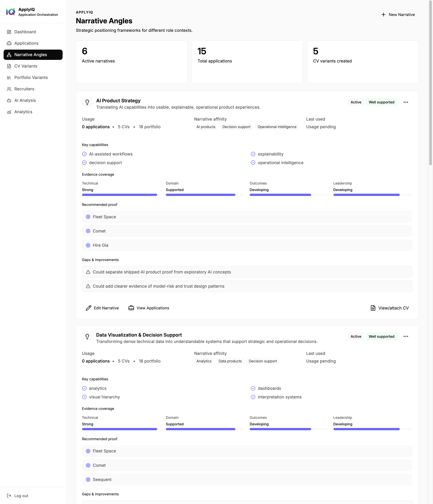Click Well supported badge on Data Visualization card
Image resolution: width=433 pixels, height=504 pixels.
tap(381, 336)
